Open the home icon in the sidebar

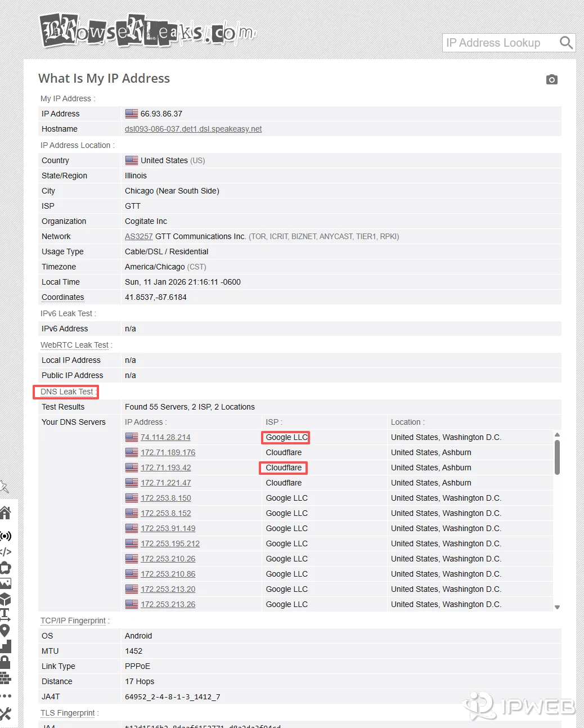[x=6, y=513]
